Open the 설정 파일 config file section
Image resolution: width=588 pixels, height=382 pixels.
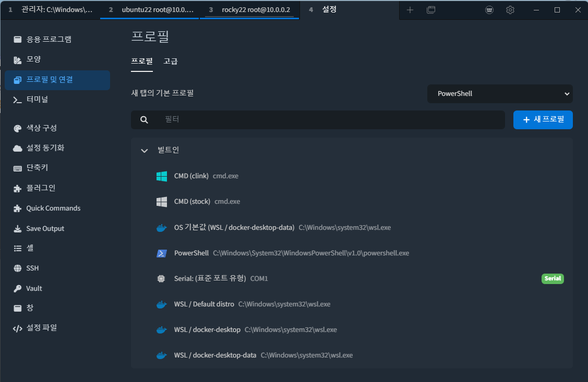[57, 328]
